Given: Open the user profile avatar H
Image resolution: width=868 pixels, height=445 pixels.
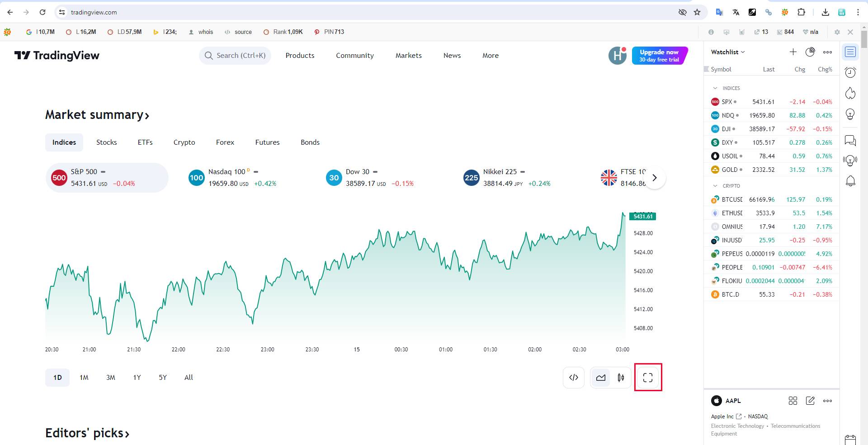Looking at the screenshot, I should tap(618, 56).
